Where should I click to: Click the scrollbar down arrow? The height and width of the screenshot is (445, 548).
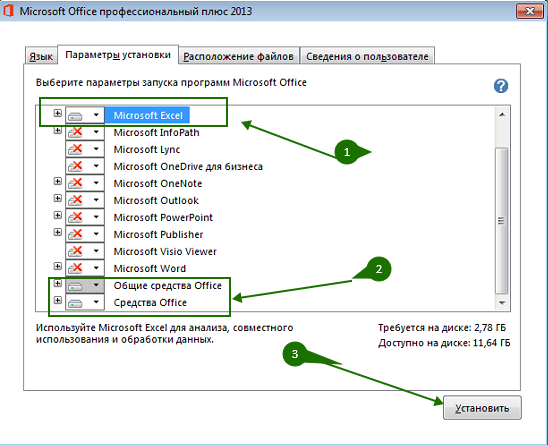pos(502,303)
